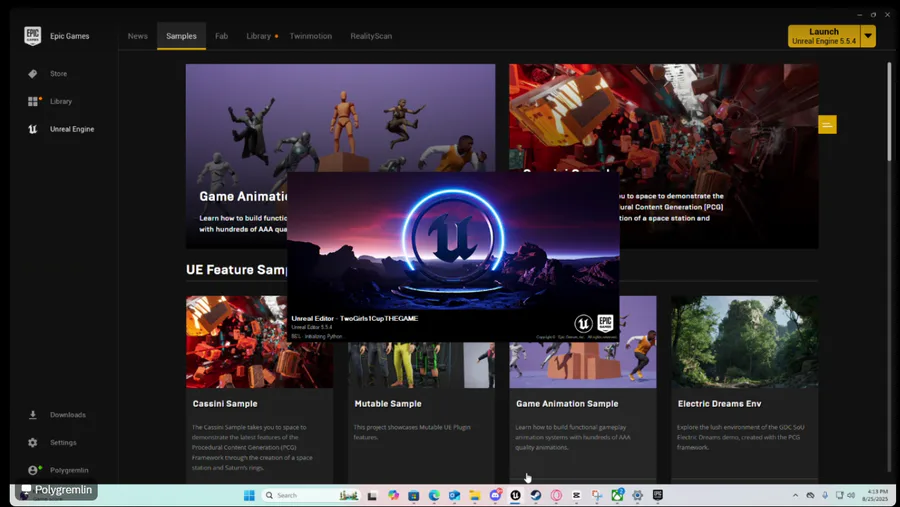Open Copilot from the taskbar

coord(393,495)
